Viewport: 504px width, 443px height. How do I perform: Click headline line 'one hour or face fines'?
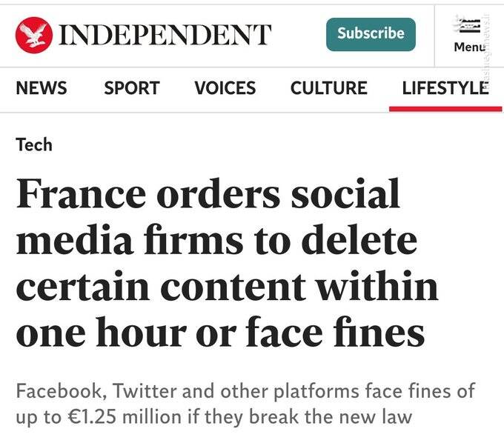[x=220, y=333]
